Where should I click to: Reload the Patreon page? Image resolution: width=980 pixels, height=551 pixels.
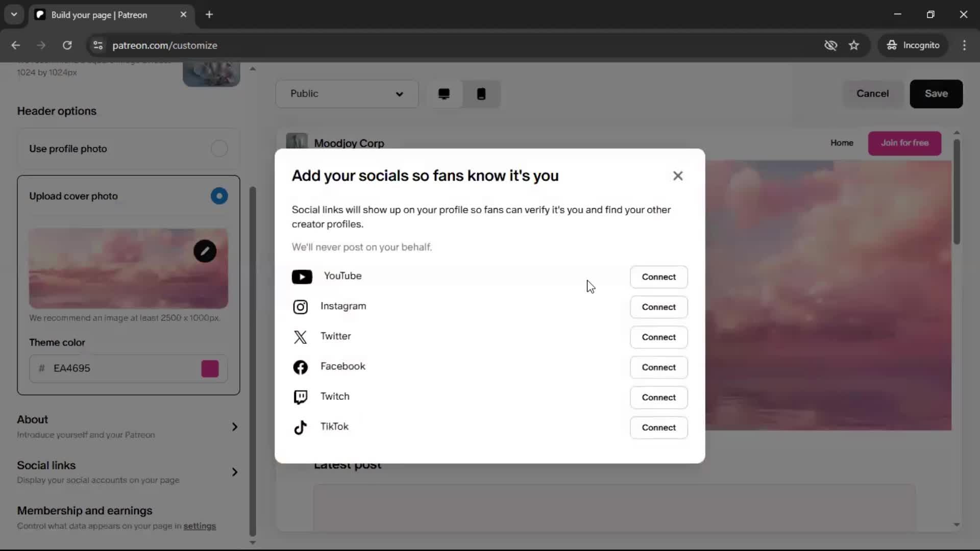[67, 45]
